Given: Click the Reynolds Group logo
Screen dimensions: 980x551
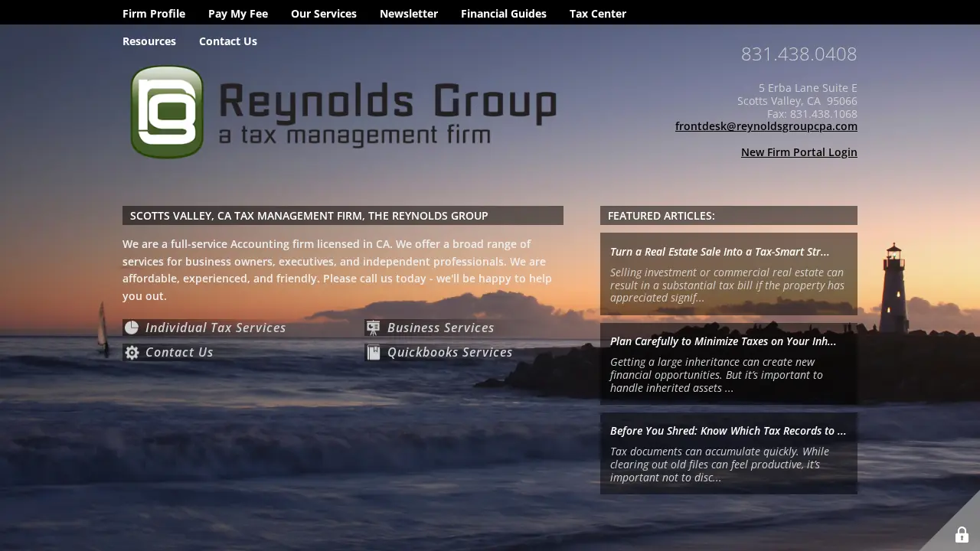Looking at the screenshot, I should 343,112.
